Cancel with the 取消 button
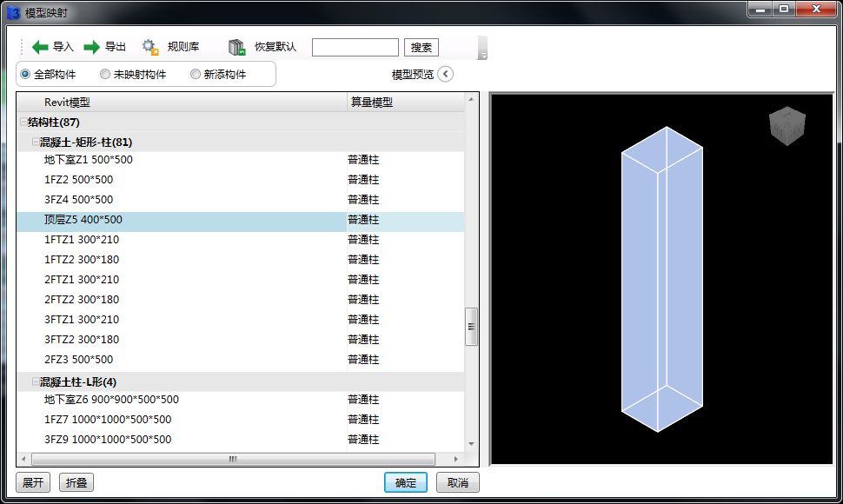The width and height of the screenshot is (843, 504). click(x=457, y=482)
